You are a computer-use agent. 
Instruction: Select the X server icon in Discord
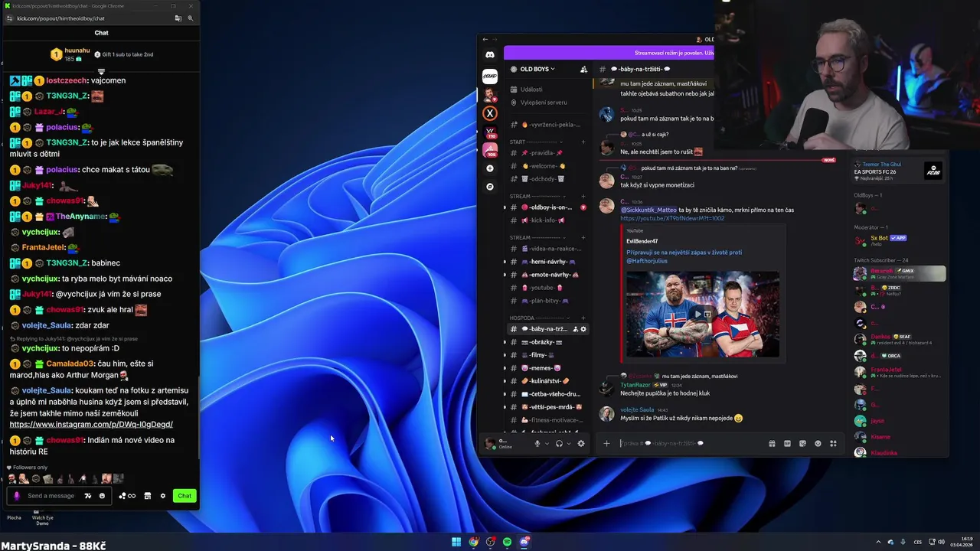click(x=490, y=113)
